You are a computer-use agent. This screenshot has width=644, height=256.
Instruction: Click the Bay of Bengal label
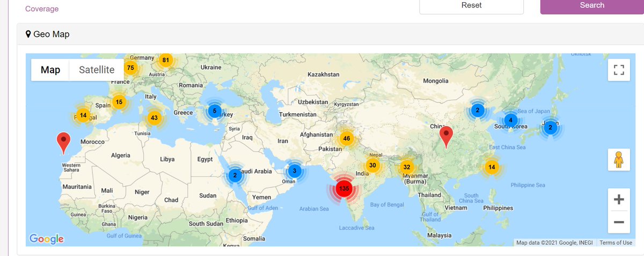(x=387, y=204)
